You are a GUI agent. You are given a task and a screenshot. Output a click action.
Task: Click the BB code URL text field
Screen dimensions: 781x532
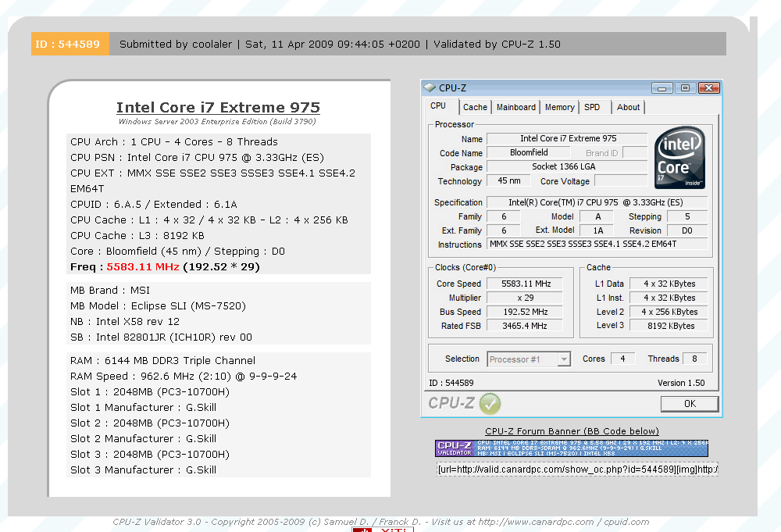click(578, 470)
